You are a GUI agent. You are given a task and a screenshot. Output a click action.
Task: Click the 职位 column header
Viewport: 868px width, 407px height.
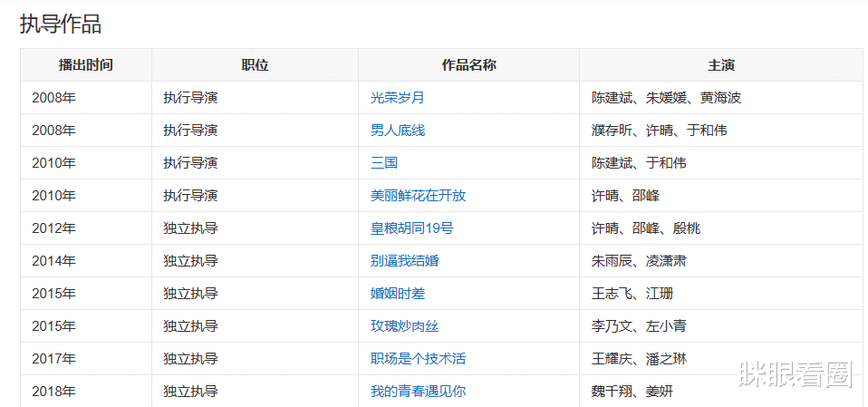pyautogui.click(x=256, y=65)
